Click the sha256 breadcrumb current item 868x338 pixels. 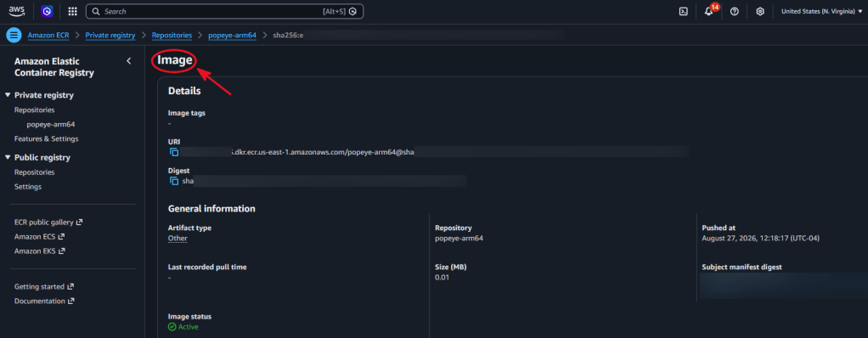pos(289,35)
